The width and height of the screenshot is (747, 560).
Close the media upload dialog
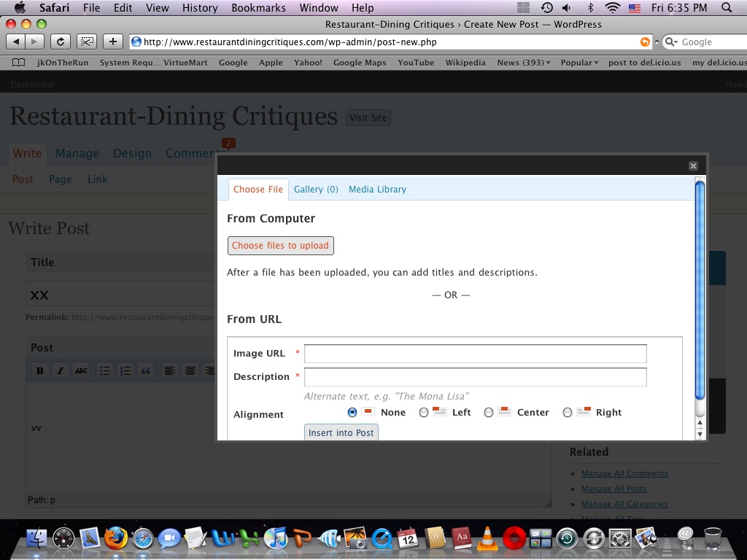[693, 166]
